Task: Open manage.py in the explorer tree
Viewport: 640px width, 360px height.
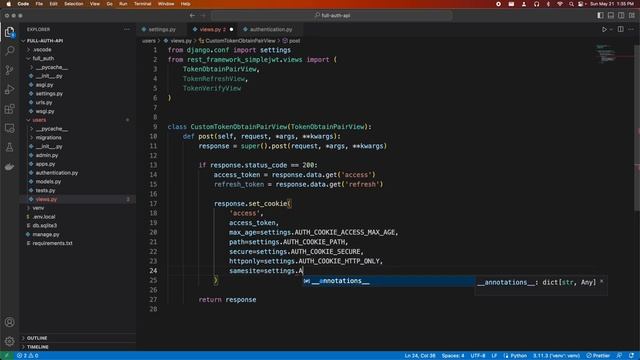Action: pos(46,234)
